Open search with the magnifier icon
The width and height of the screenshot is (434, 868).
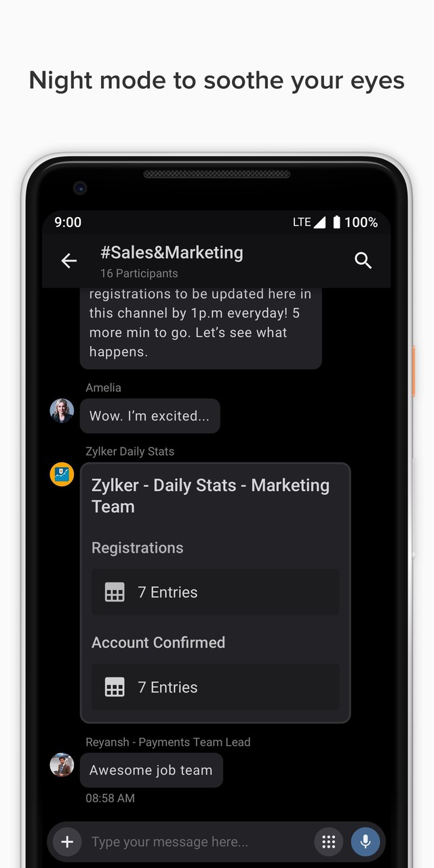click(363, 260)
